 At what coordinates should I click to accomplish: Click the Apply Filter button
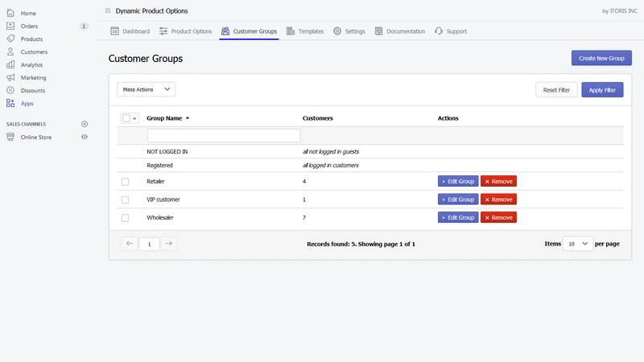[x=602, y=90]
